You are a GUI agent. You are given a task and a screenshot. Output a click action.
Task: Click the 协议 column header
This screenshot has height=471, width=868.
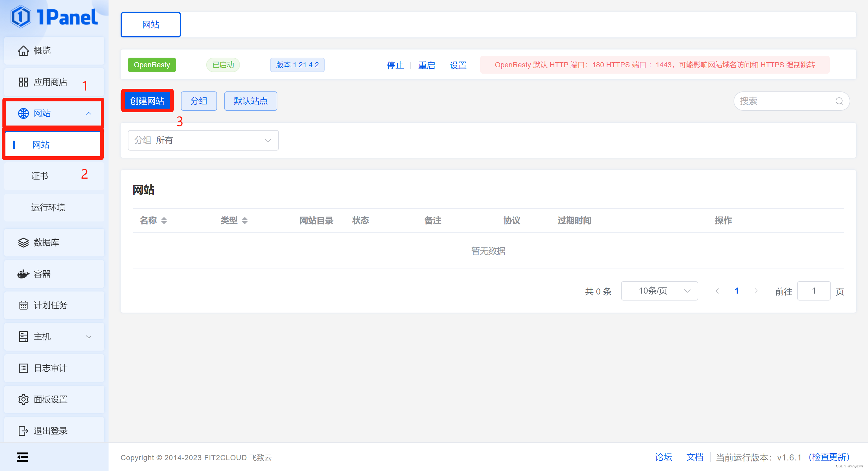click(512, 221)
